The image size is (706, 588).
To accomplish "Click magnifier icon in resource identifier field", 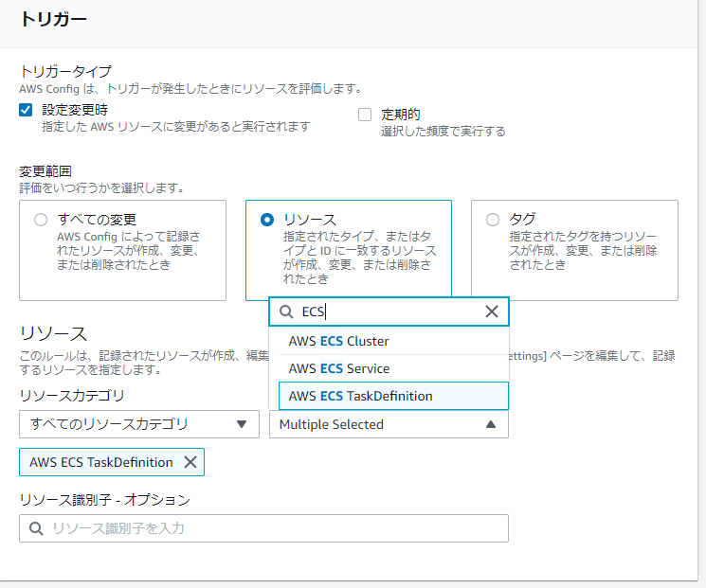I will [x=36, y=528].
